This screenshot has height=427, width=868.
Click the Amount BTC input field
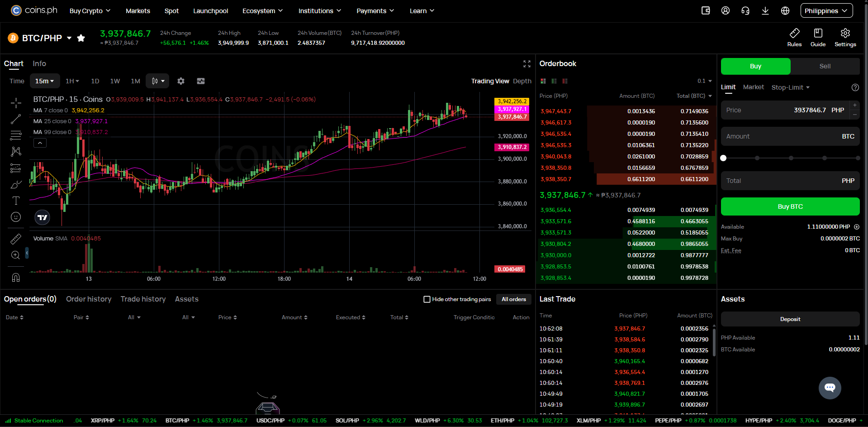pos(790,136)
